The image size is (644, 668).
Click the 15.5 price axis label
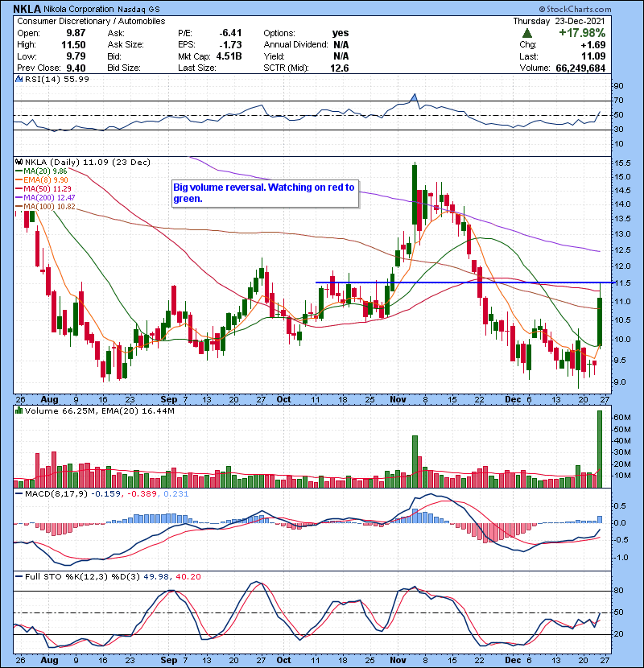pyautogui.click(x=623, y=163)
